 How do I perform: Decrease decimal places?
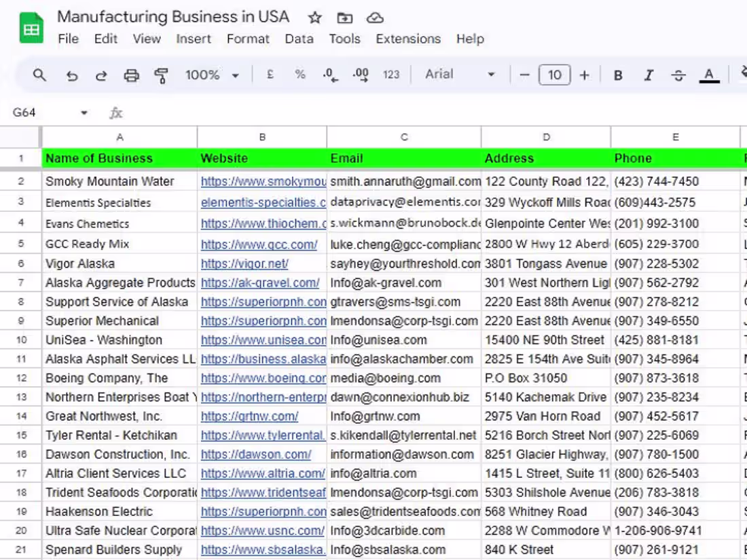click(329, 75)
